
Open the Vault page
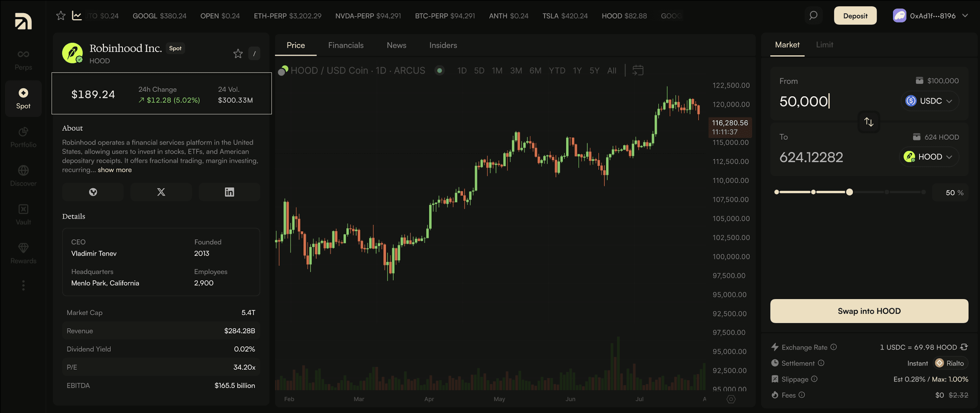[x=23, y=215]
